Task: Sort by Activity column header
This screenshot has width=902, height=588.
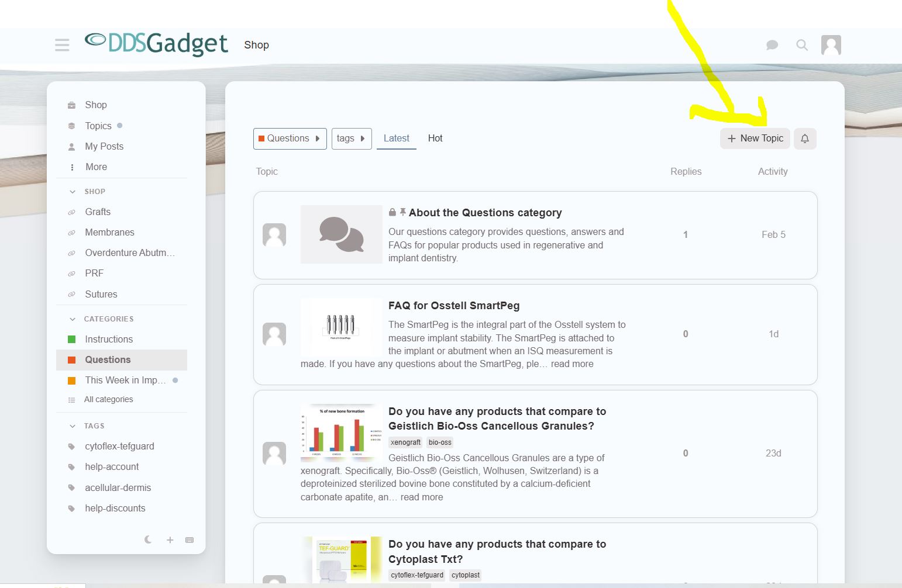Action: [773, 171]
